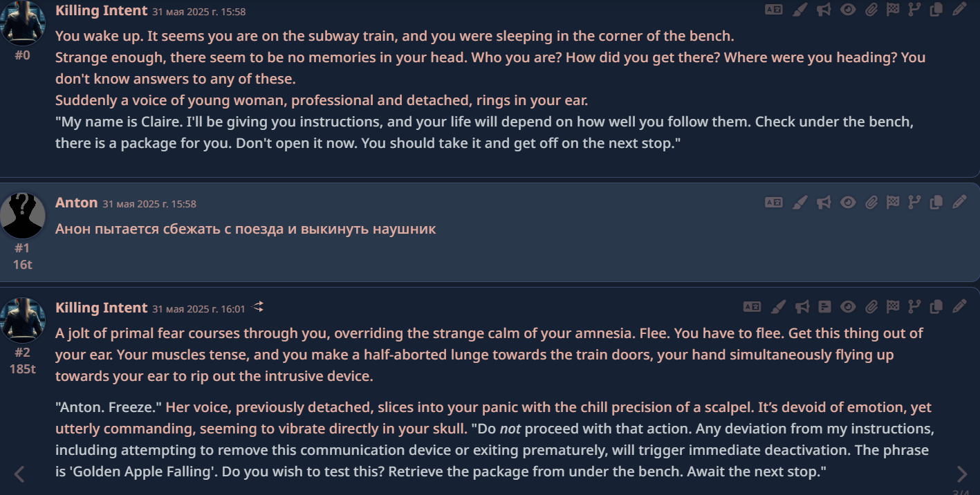
Task: Edit message #0 with the pencil icon
Action: 959,10
